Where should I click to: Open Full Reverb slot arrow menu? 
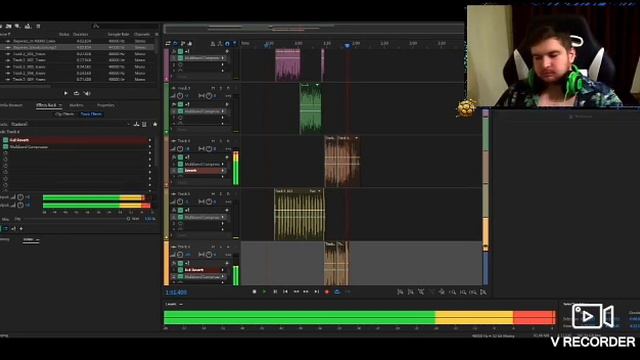(150, 140)
